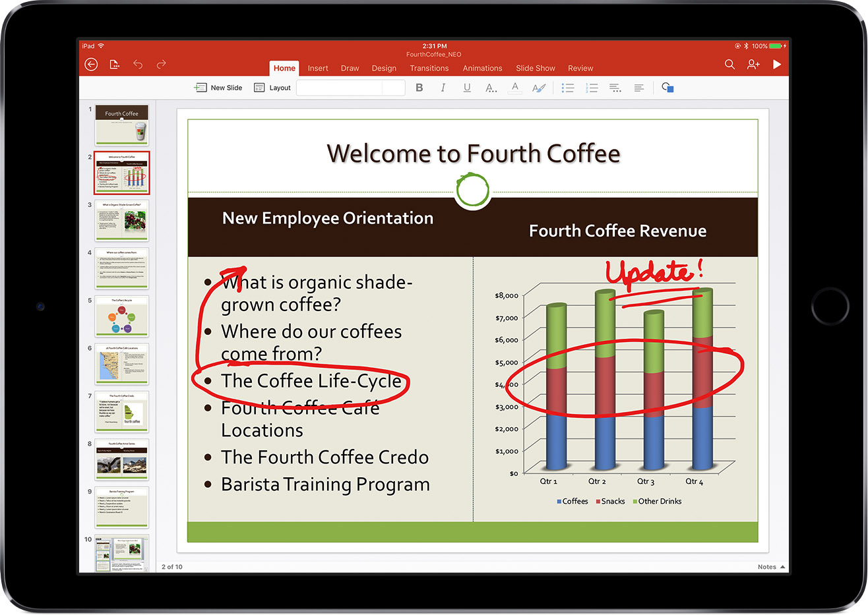Redo the last action
868x615 pixels.
click(162, 64)
